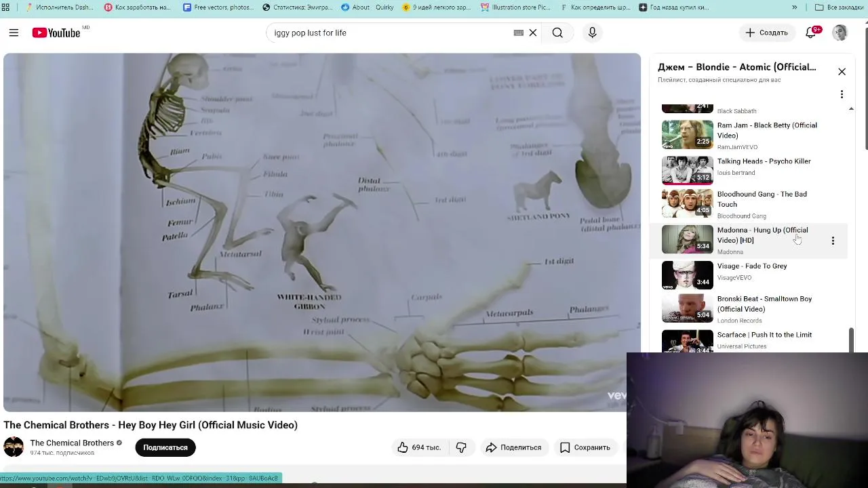Open the account avatar menu
868x488 pixels.
click(x=840, y=33)
